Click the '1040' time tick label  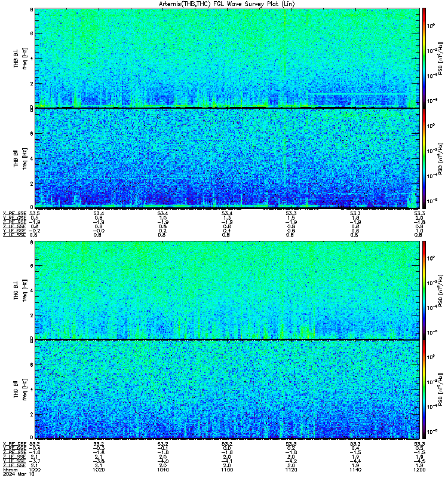(162, 470)
